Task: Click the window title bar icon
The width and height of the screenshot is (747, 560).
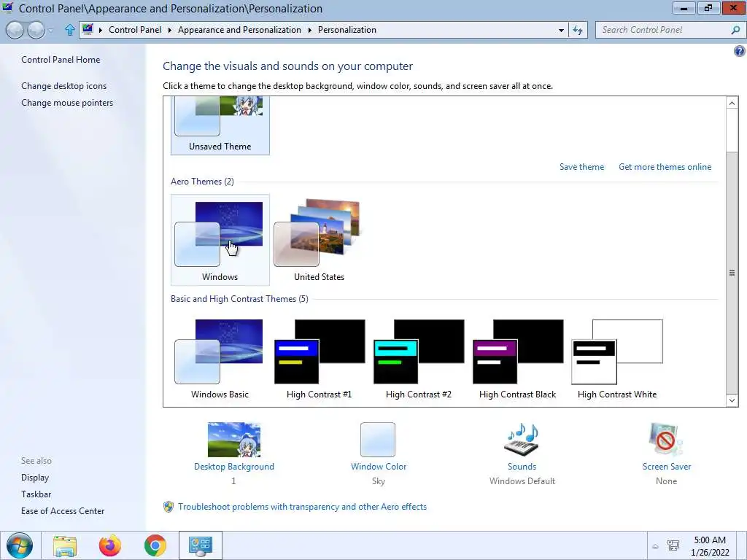Action: pyautogui.click(x=7, y=8)
